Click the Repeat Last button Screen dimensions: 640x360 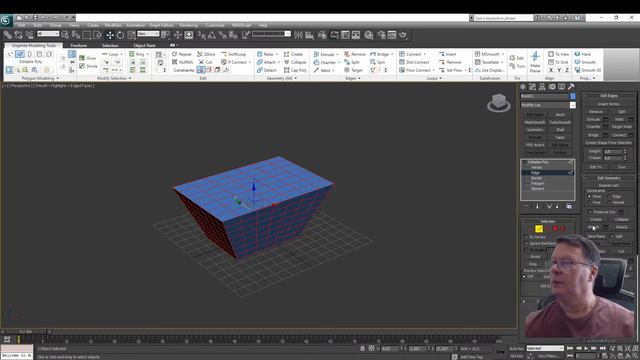click(x=609, y=185)
